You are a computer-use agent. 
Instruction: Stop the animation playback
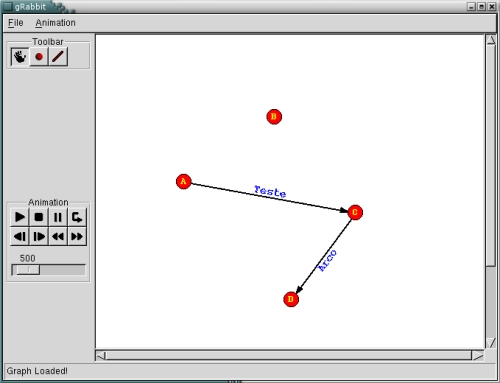point(39,217)
